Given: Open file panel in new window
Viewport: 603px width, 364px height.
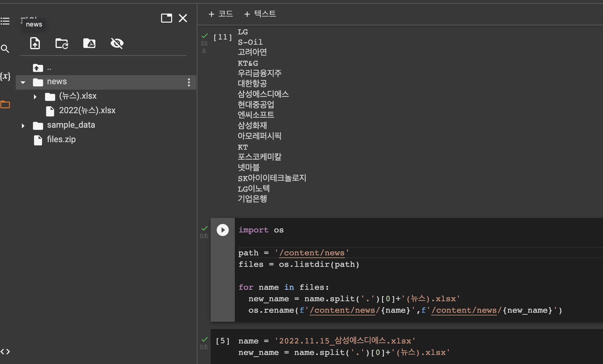Looking at the screenshot, I should coord(167,18).
